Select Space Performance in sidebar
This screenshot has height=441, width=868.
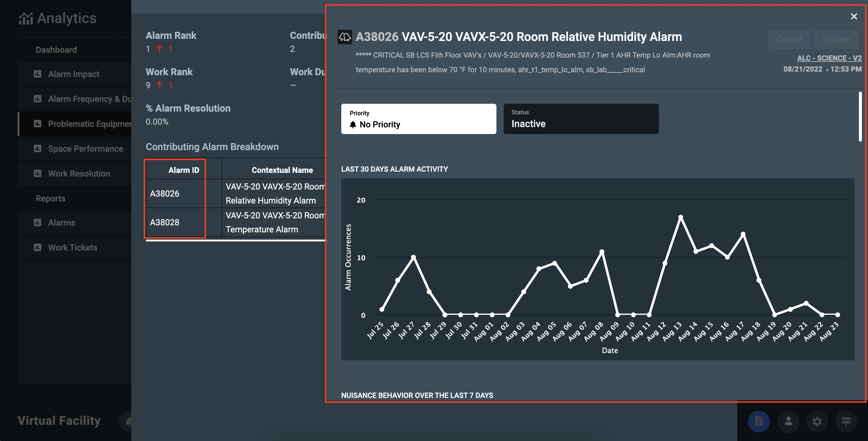tap(85, 149)
